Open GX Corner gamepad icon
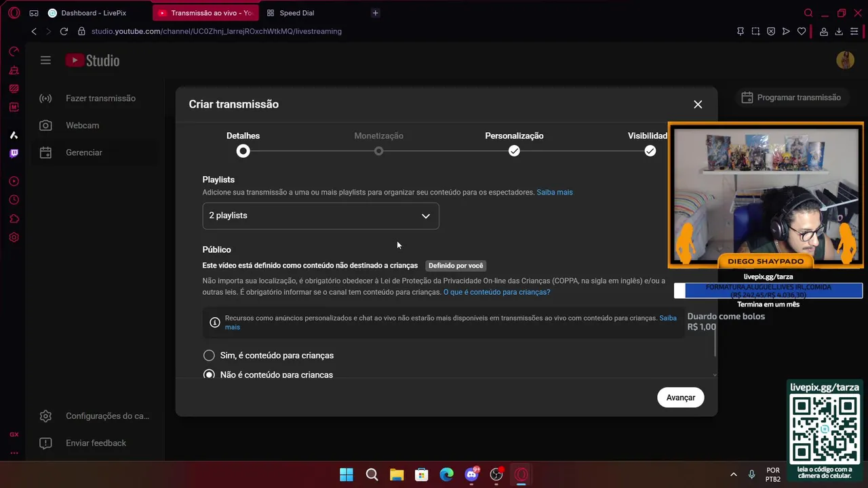 point(34,13)
